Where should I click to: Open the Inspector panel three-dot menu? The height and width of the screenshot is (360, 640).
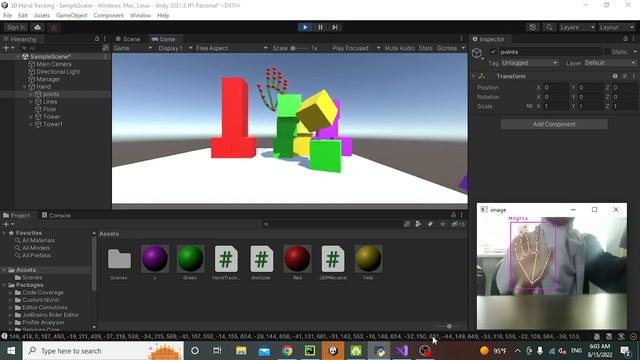[x=633, y=39]
